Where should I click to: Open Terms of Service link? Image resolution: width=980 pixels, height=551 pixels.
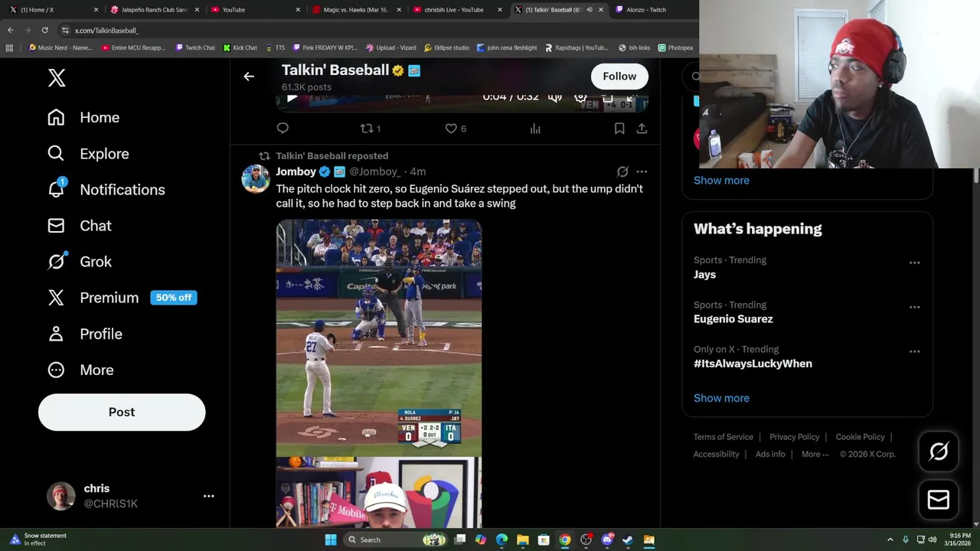[724, 437]
